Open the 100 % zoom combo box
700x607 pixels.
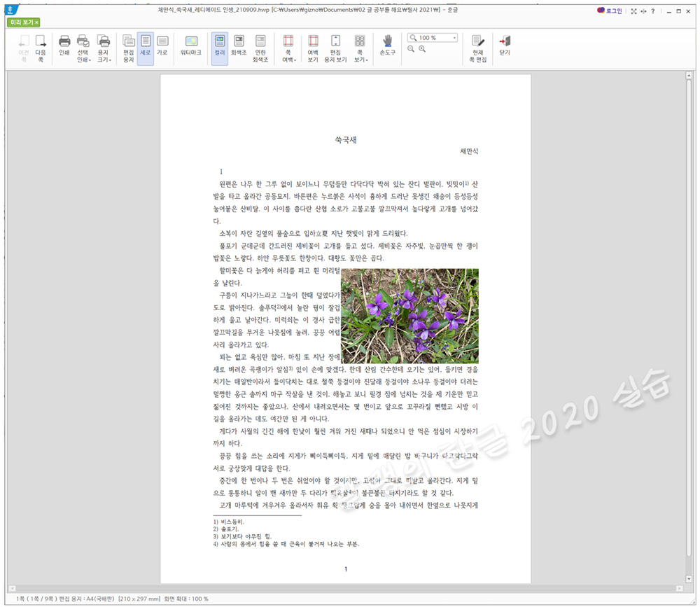point(432,38)
